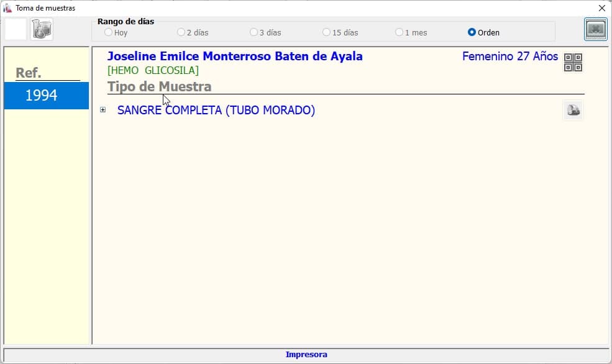
Task: Click the blank white toolbar button
Action: click(16, 29)
